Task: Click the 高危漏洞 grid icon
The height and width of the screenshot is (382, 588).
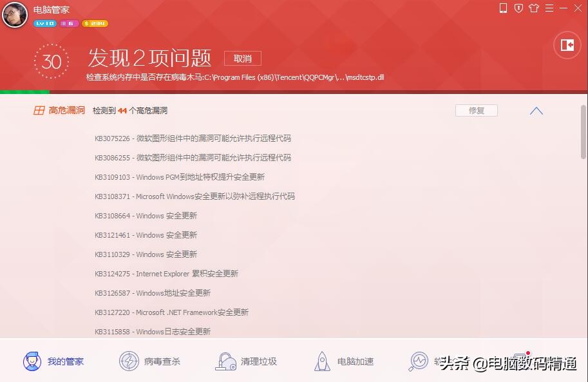Action: point(39,110)
